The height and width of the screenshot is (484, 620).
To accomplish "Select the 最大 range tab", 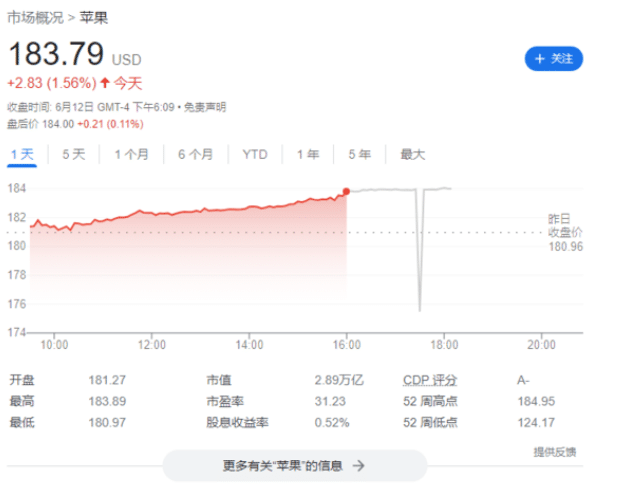I will tap(412, 154).
